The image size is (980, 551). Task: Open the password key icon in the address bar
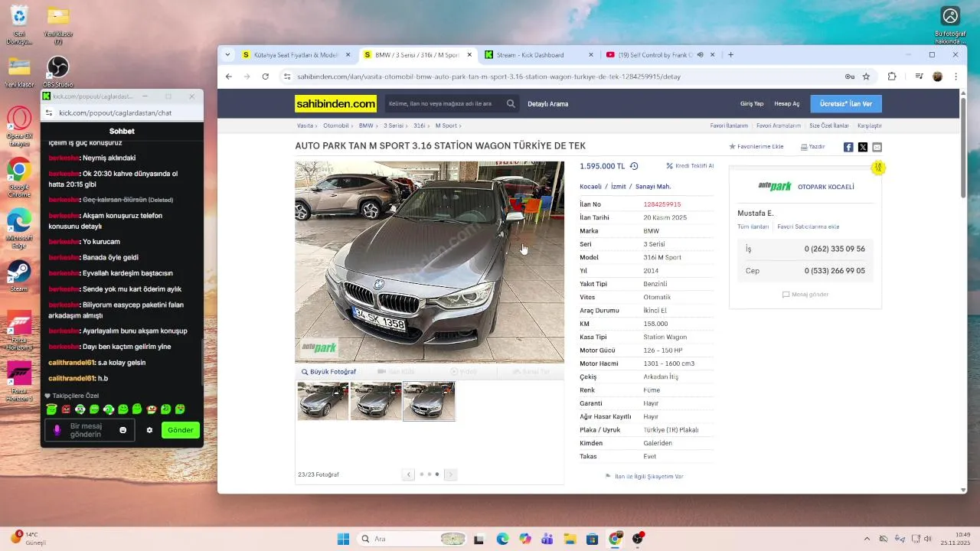[849, 77]
